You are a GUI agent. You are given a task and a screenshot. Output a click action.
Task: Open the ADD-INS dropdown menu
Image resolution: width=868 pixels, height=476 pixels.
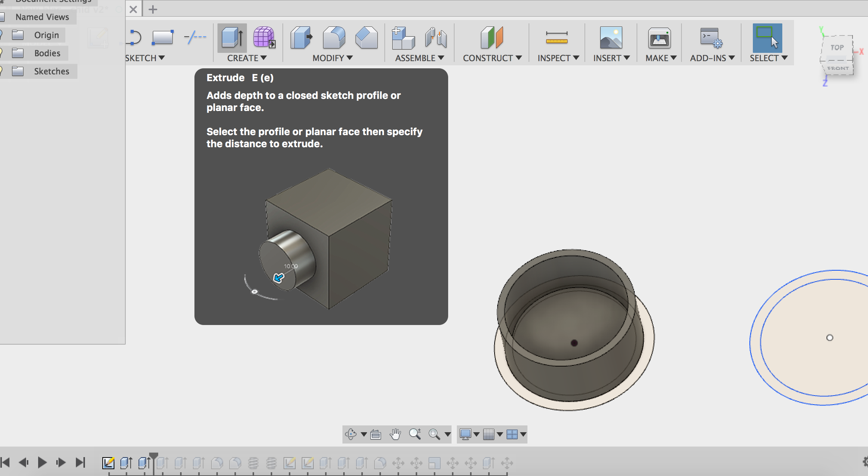click(x=712, y=58)
